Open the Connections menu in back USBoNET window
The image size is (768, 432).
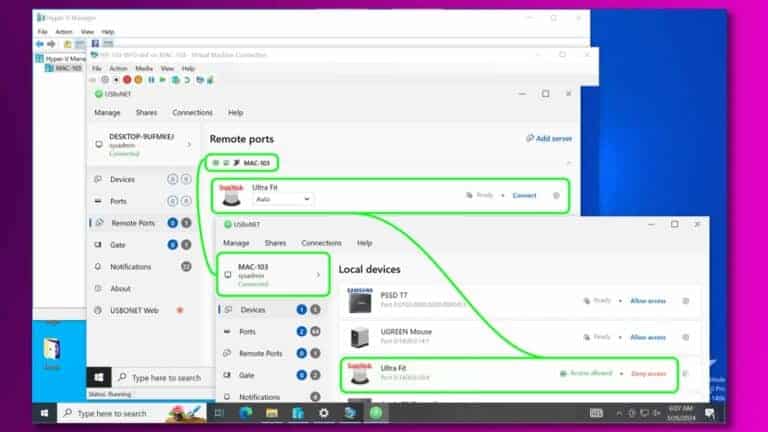click(192, 113)
